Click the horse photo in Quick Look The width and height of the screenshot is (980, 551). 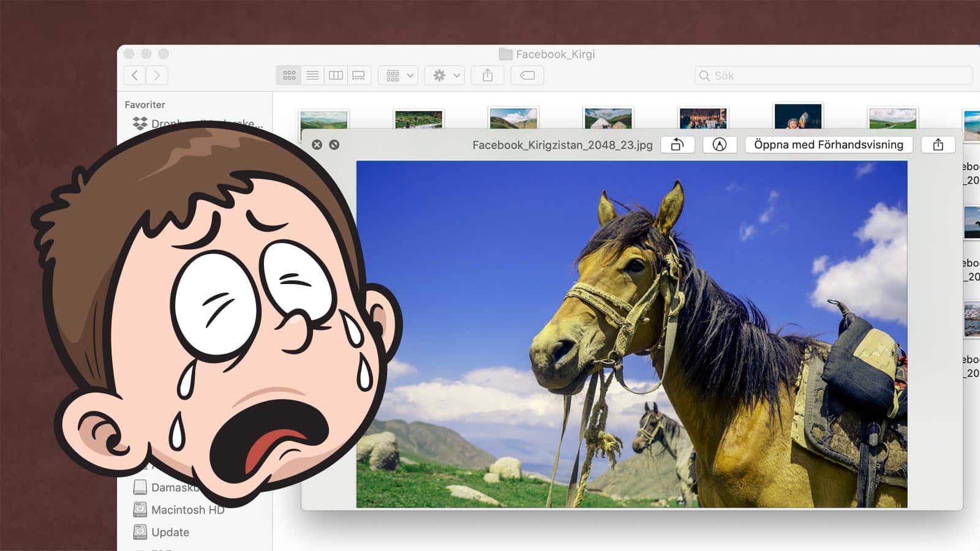(631, 334)
